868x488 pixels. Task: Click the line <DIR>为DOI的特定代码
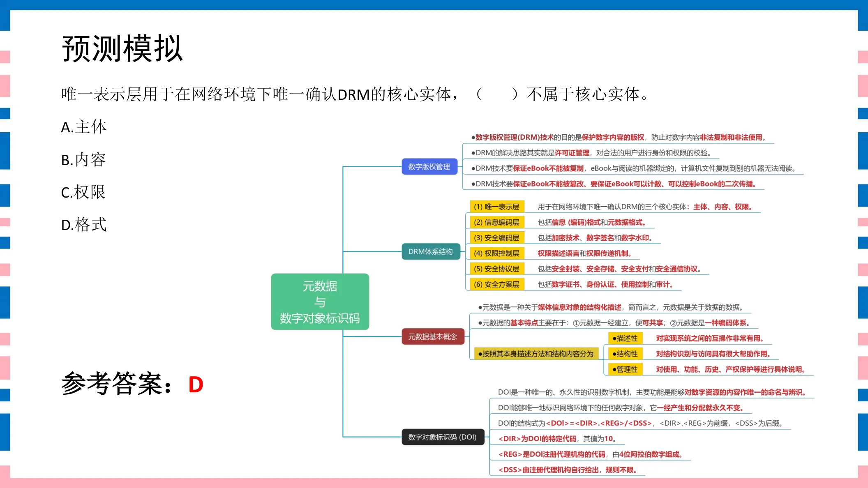pos(557,439)
